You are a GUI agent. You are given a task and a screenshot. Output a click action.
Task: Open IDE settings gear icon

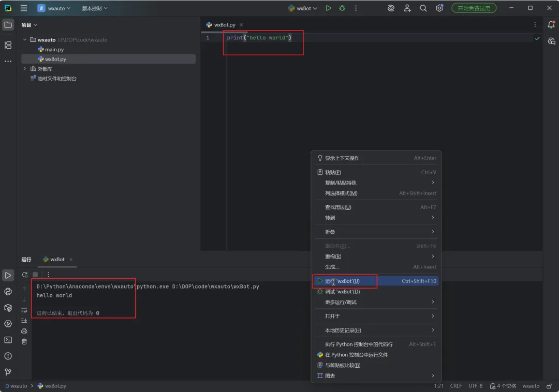click(x=439, y=8)
